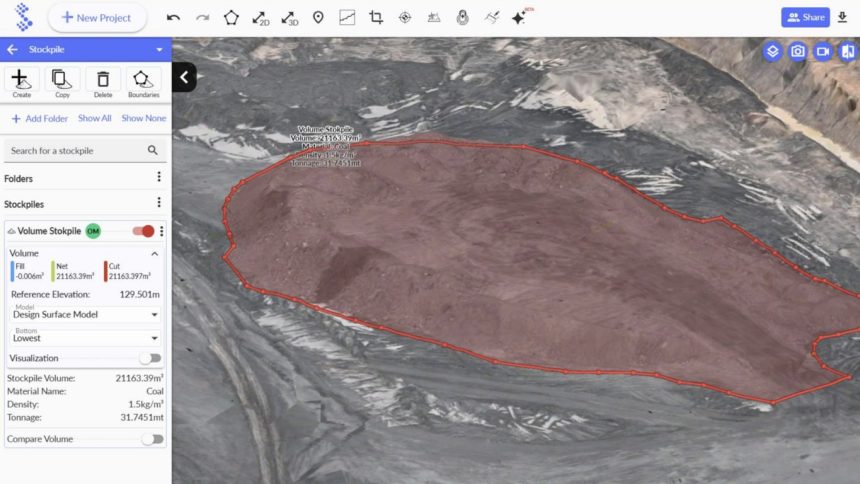
Task: Select the 3D distance measurement tool
Action: click(x=289, y=17)
